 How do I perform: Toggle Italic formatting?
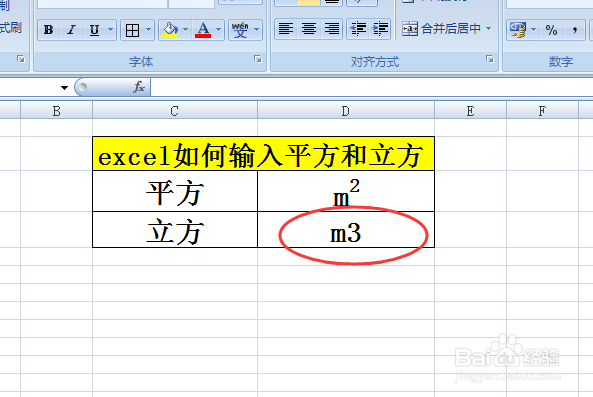(x=71, y=30)
